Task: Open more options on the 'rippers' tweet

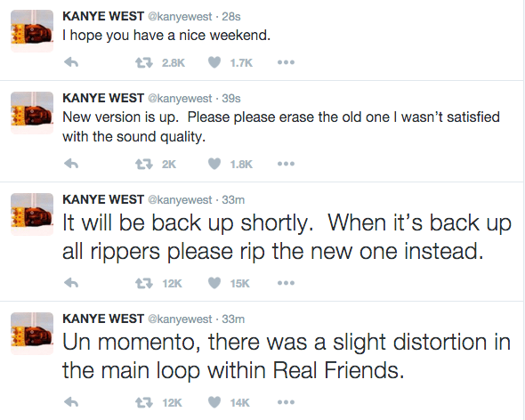Action: pos(286,283)
